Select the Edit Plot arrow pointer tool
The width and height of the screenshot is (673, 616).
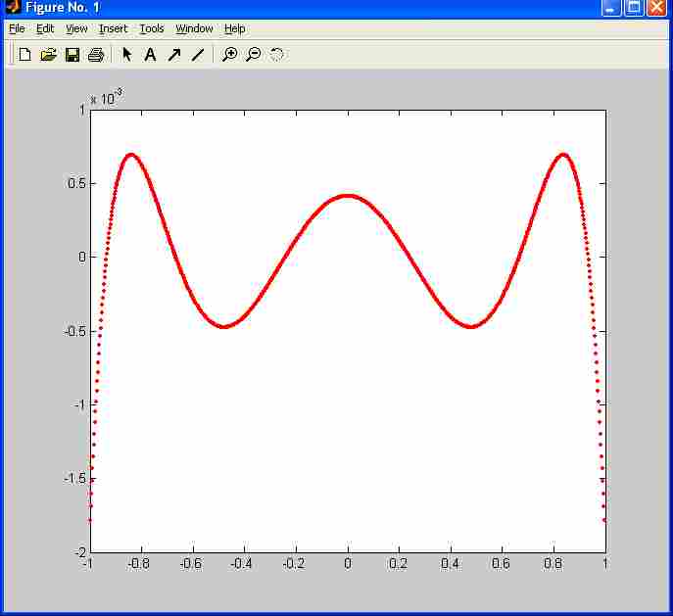point(127,55)
